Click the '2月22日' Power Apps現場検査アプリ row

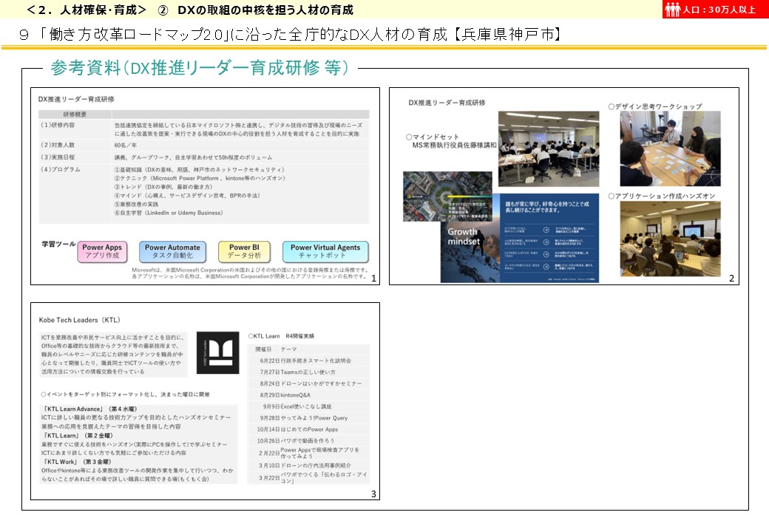(x=309, y=453)
